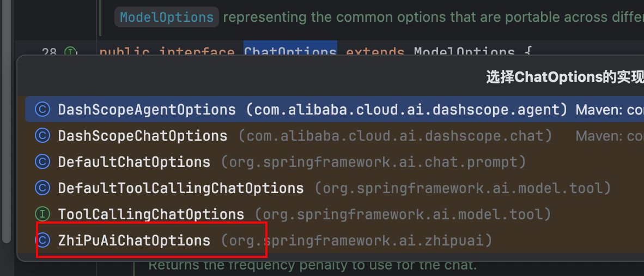Open the ToolCallingChatOptions interface name
Screen dimensions: 644x276
click(x=151, y=214)
